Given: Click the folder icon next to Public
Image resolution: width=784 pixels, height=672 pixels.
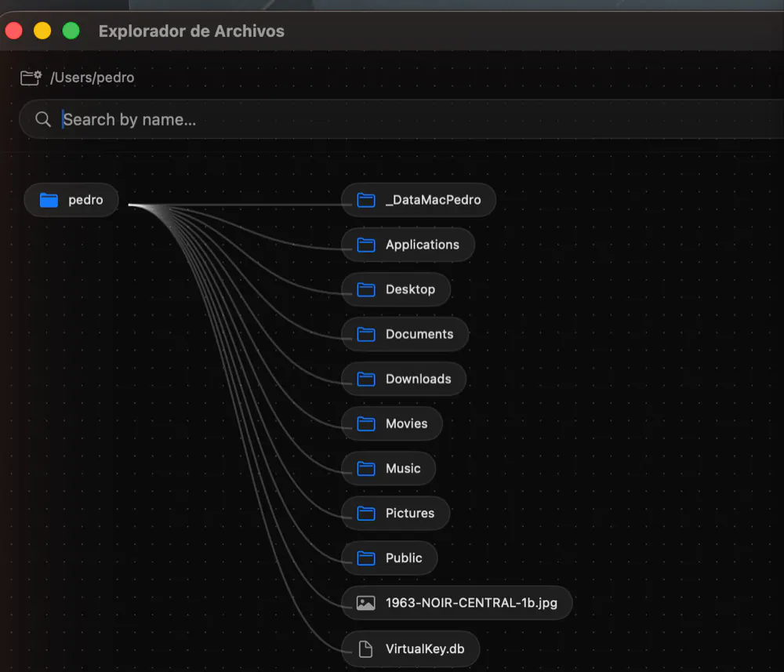Looking at the screenshot, I should [366, 558].
